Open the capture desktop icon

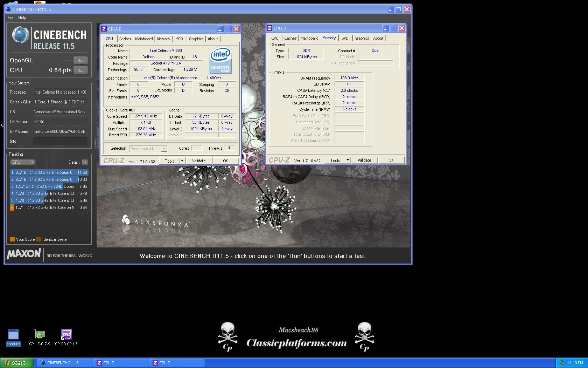click(13, 338)
